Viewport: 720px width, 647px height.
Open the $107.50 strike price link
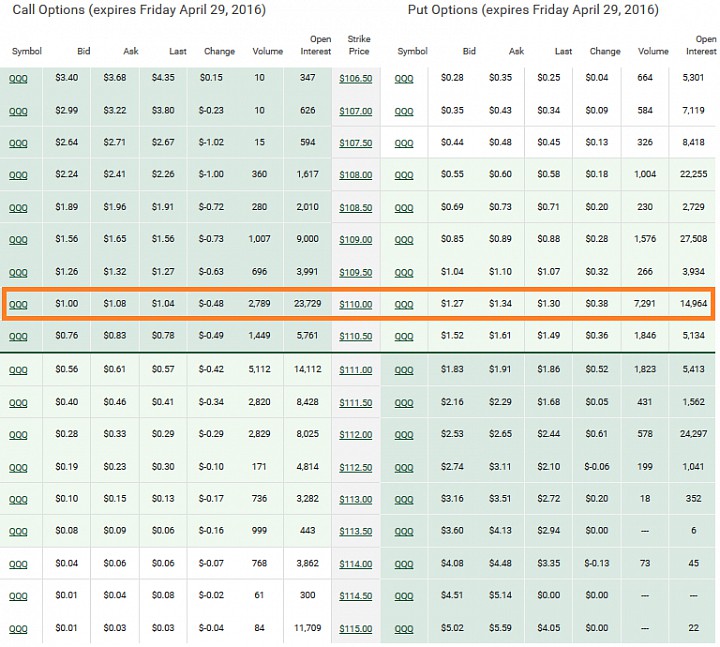pyautogui.click(x=355, y=143)
